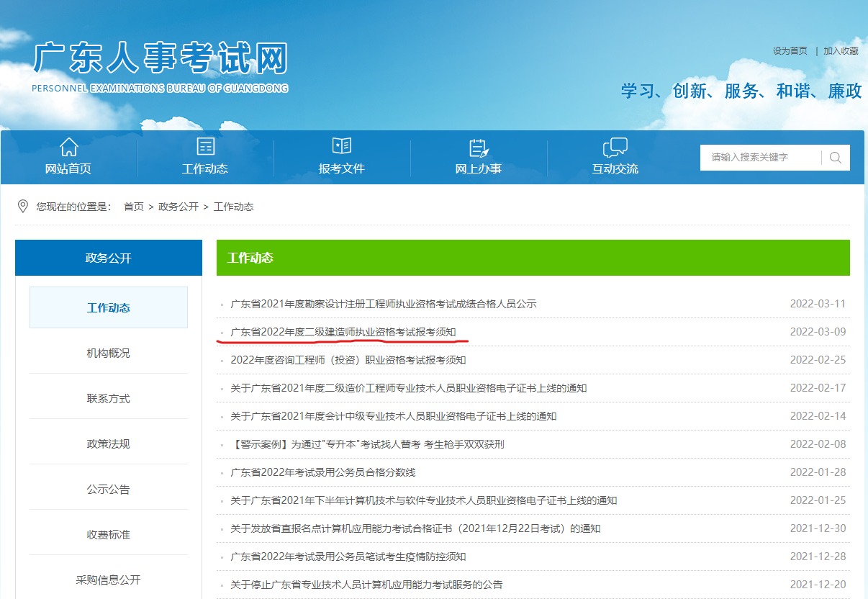
Task: Select 政务公开 in the breadcrumb trail
Action: [x=178, y=207]
